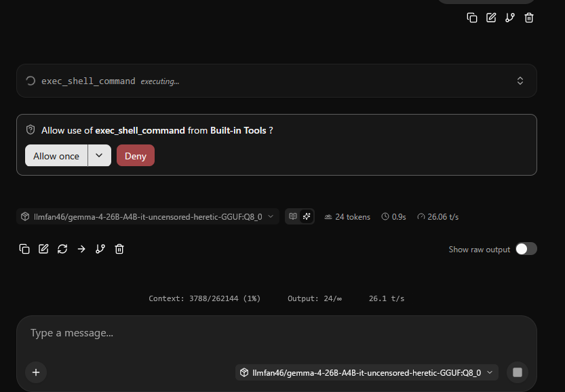Regenerate the assistant response
565x392 pixels.
(x=62, y=249)
